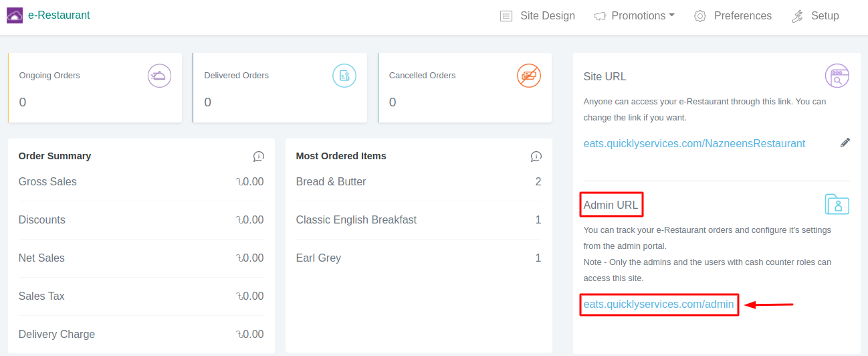This screenshot has width=868, height=356.
Task: Click the Cancelled Orders crossed-out icon
Action: (529, 76)
